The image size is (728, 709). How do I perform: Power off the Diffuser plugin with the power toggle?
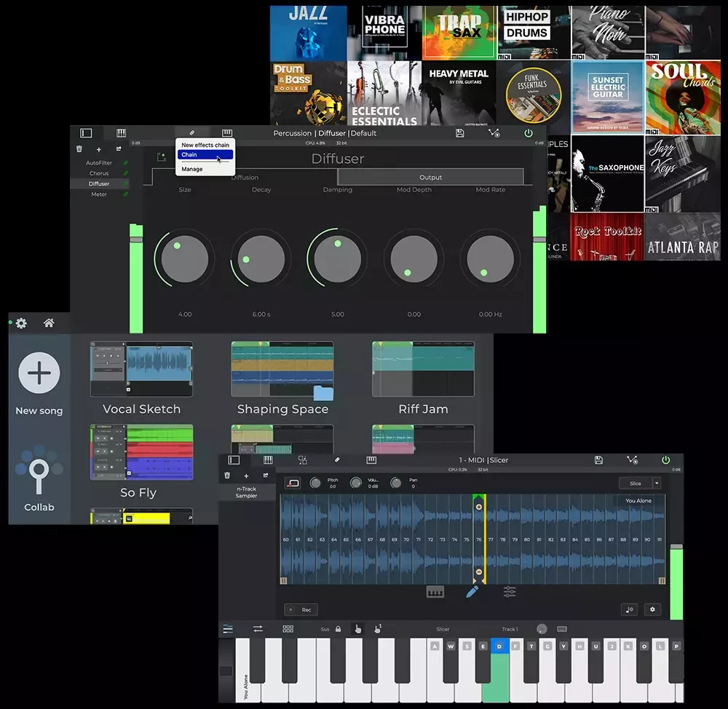click(529, 133)
